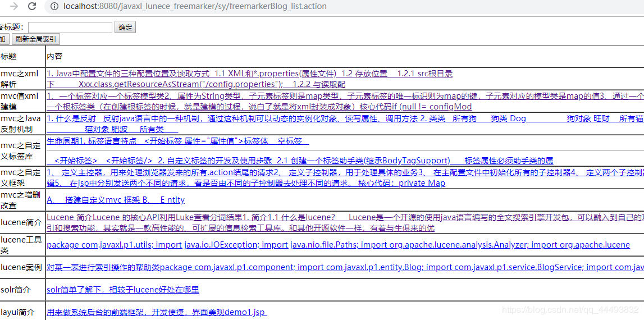This screenshot has height=320, width=644.
Task: Click the 刷新全局索引 button
Action: click(35, 39)
